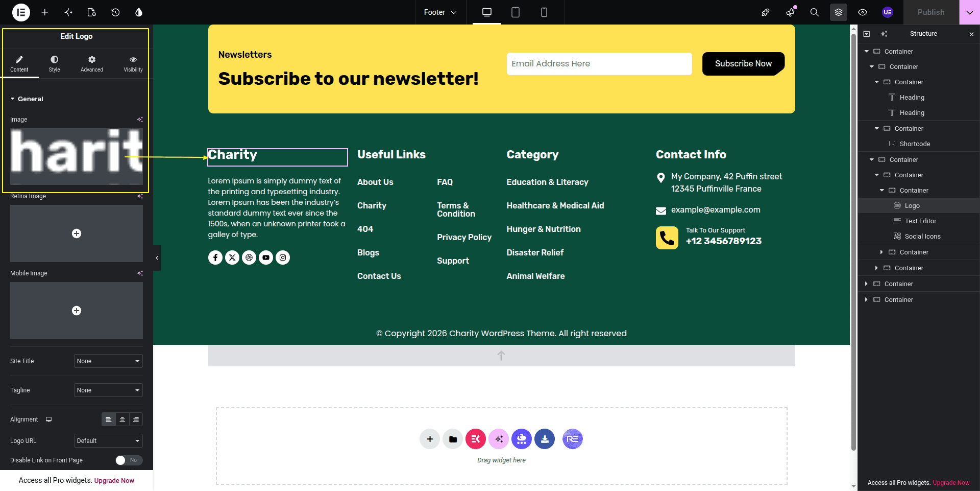Click the preview changes eye icon
The height and width of the screenshot is (491, 980).
pos(863,12)
